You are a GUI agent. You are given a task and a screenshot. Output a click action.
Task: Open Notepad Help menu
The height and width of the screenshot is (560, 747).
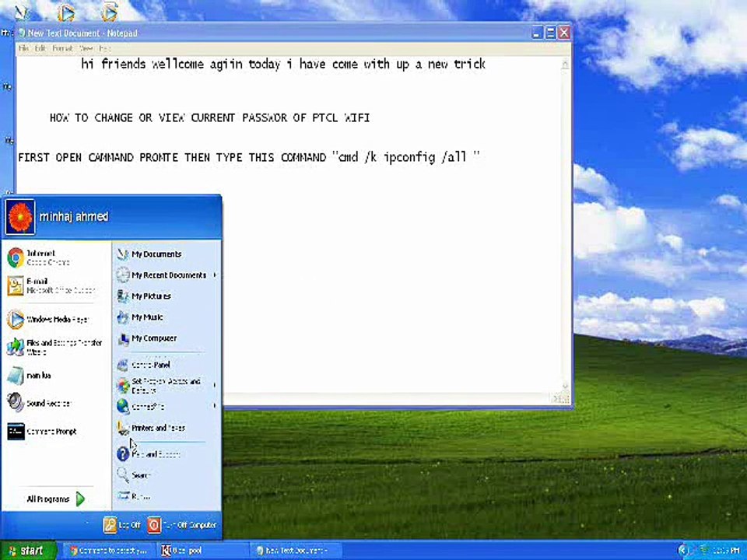105,48
